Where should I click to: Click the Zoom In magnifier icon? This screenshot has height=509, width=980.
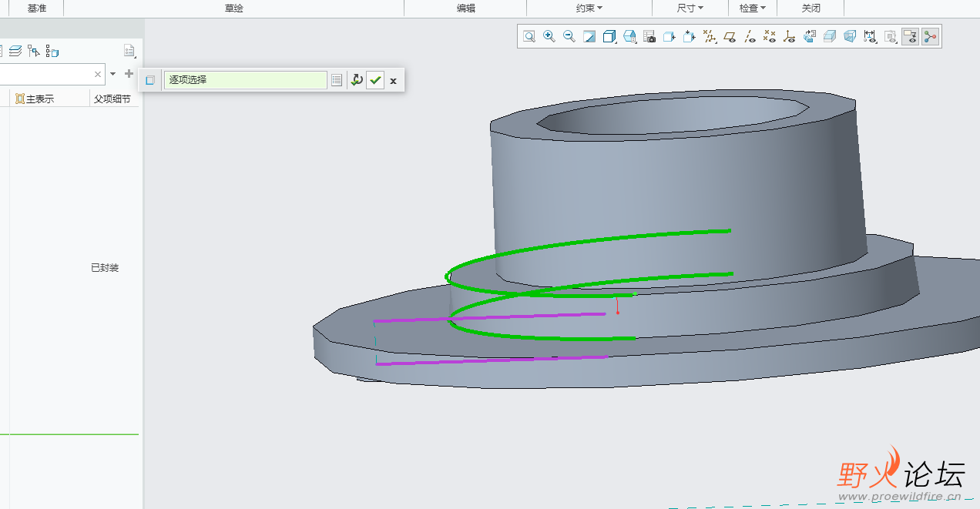(549, 36)
